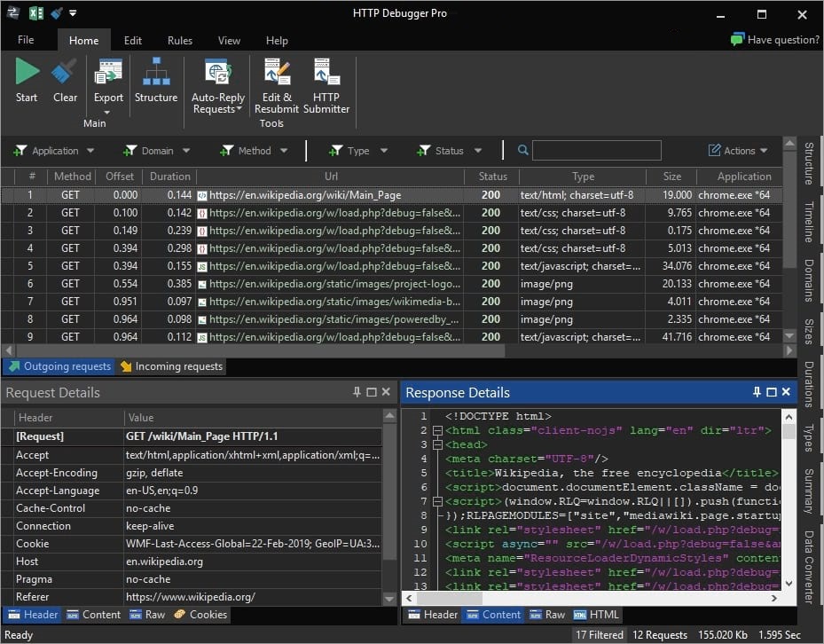
Task: Click the image file icon of request row 6
Action: [202, 285]
